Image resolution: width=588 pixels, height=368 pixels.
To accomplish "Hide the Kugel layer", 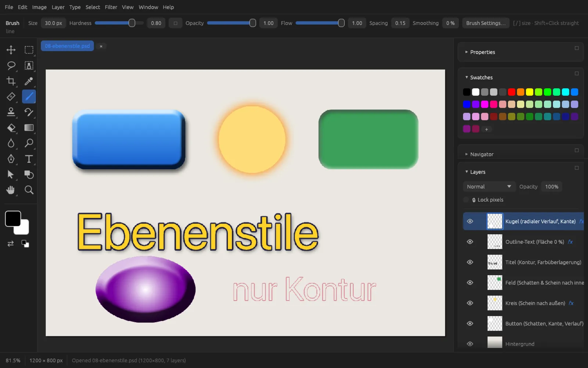I will pos(470,221).
